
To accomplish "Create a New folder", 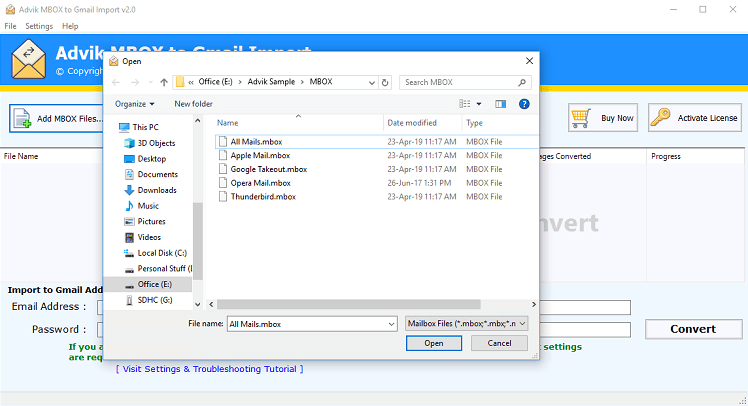I will [193, 104].
